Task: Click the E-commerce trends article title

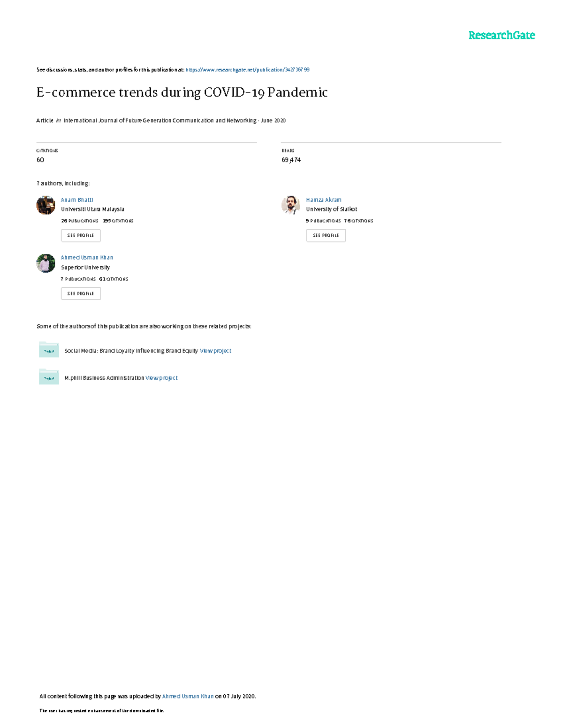Action: pyautogui.click(x=182, y=92)
